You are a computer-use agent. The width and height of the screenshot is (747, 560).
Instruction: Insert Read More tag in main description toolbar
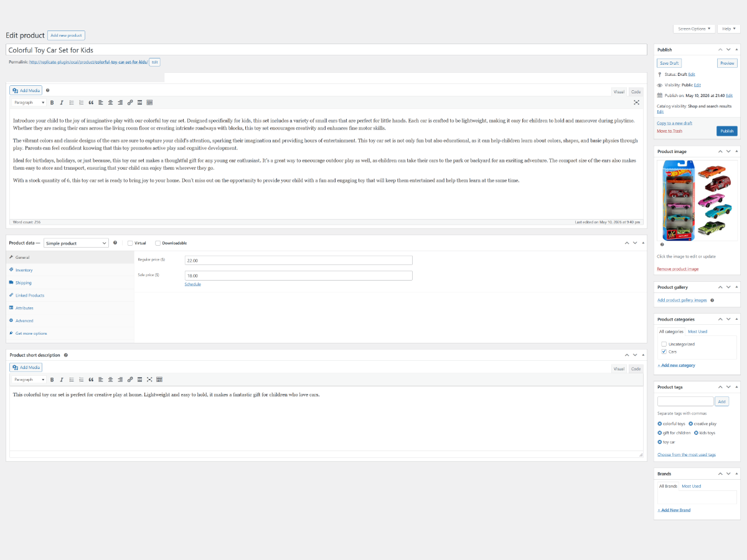point(139,102)
